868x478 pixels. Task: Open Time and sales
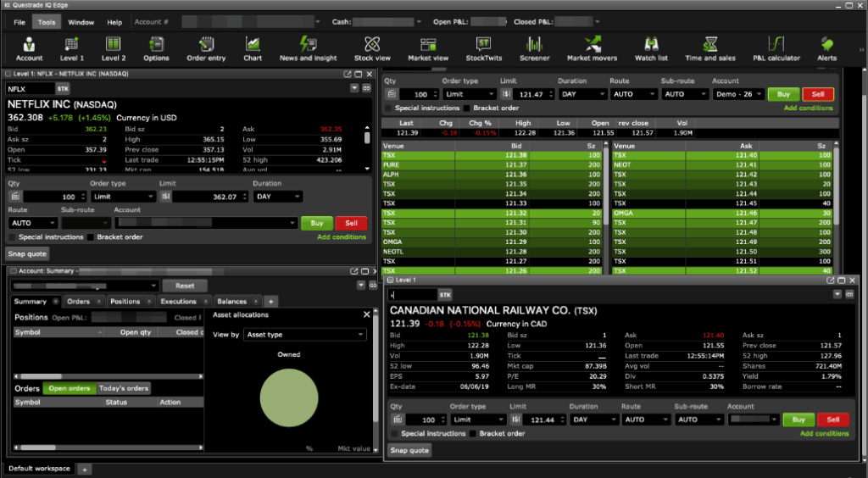click(x=709, y=48)
